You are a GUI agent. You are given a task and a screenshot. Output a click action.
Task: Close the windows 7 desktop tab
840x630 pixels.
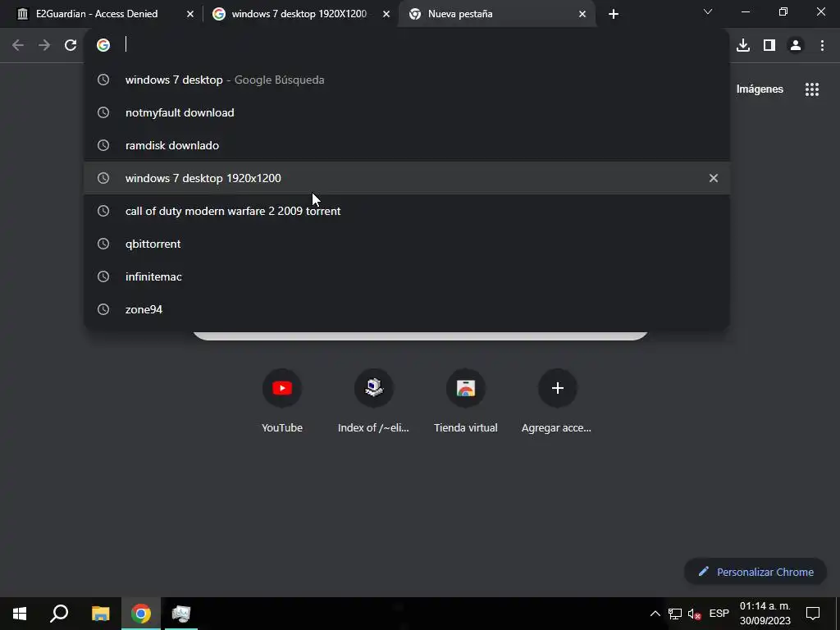pyautogui.click(x=386, y=14)
